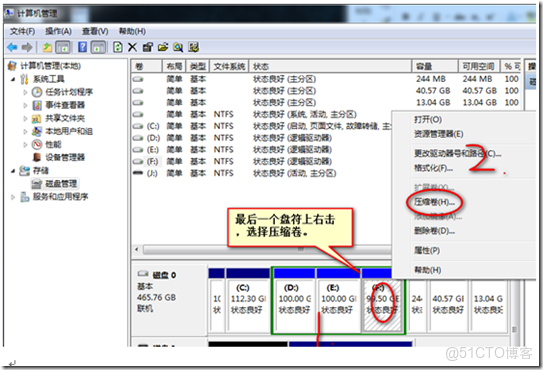Image resolution: width=543 pixels, height=370 pixels.
Task: Open the 操作(A) menu
Action: 58,32
